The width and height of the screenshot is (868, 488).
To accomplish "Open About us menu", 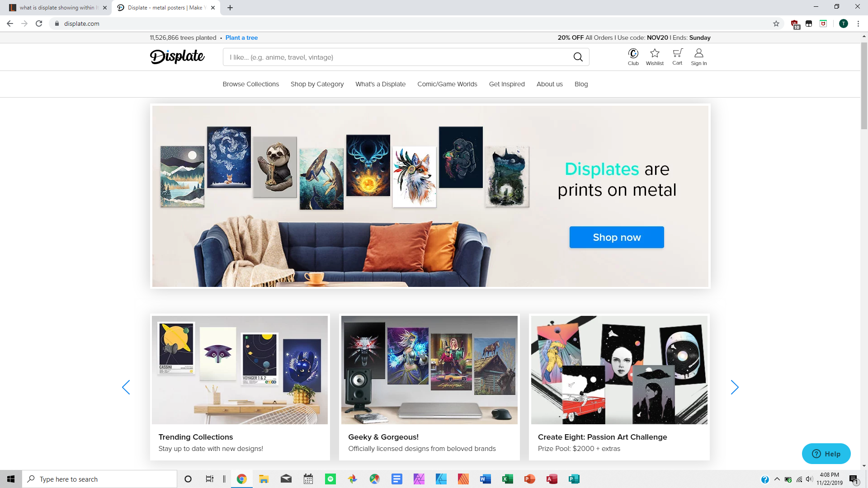I will click(549, 84).
